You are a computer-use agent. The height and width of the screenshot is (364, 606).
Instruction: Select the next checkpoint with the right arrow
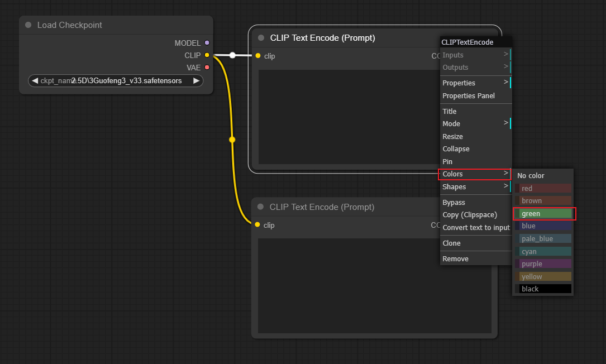click(197, 81)
